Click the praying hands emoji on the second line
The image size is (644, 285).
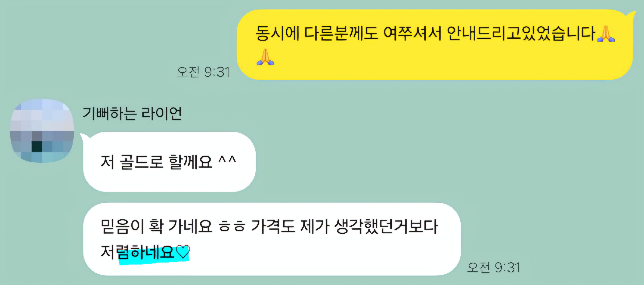265,57
